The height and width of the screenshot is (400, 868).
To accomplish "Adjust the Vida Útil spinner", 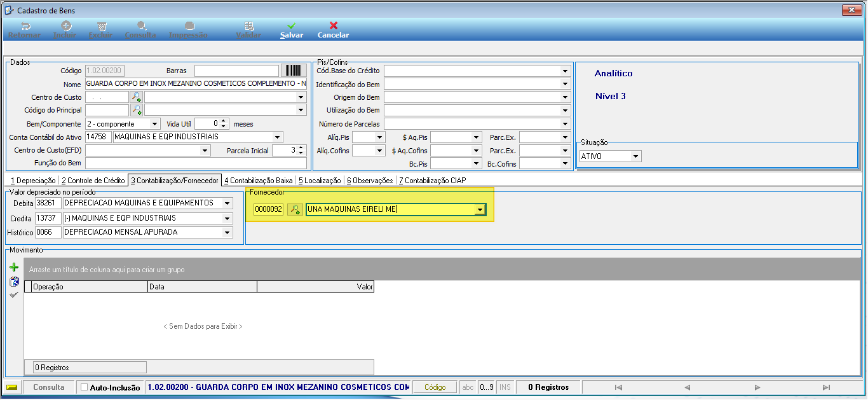I will pyautogui.click(x=225, y=124).
